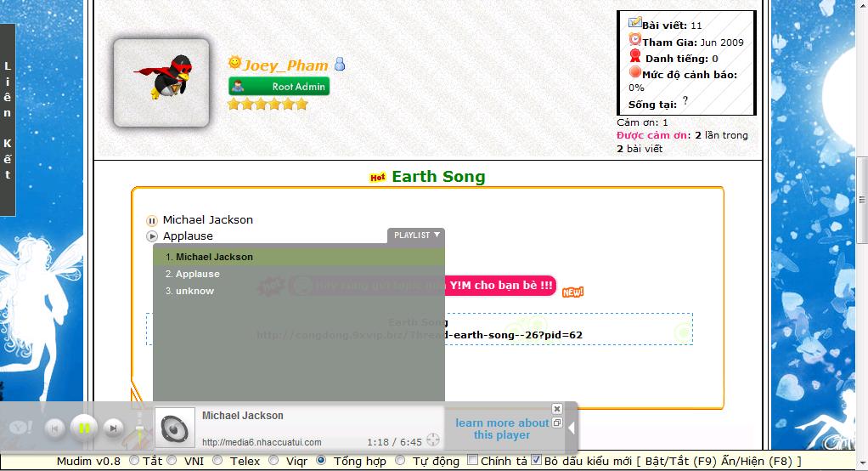Enable the Chính tả checkbox
Screen dimensions: 868x471
(x=473, y=461)
